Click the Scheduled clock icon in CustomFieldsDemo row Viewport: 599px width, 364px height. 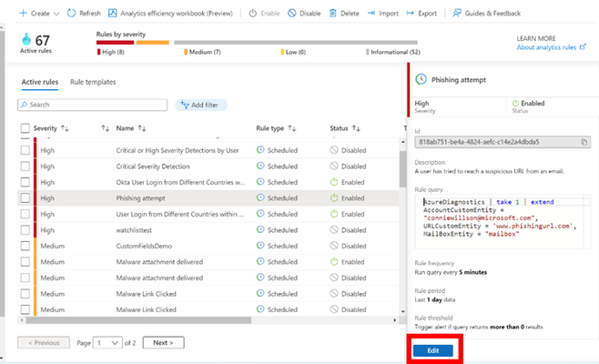260,246
